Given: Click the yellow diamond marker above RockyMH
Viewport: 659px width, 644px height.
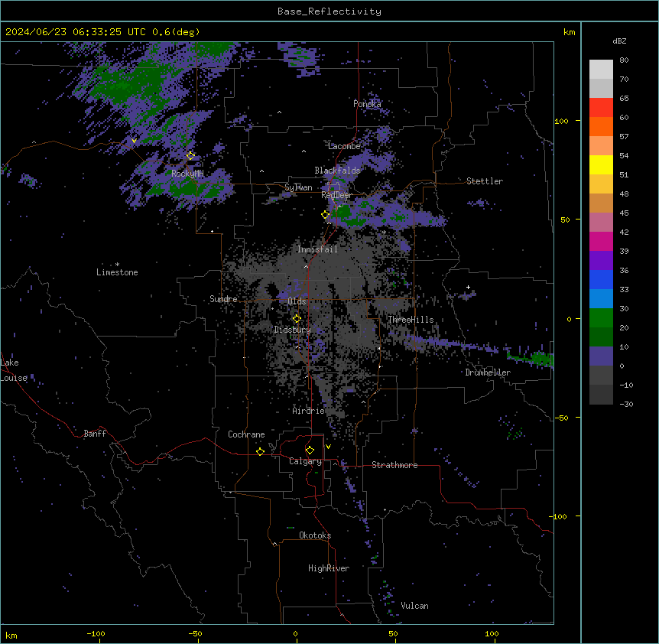Looking at the screenshot, I should point(190,156).
